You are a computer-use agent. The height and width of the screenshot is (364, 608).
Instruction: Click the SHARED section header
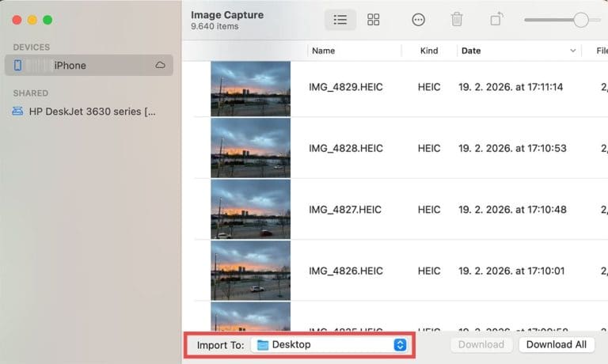pyautogui.click(x=31, y=93)
